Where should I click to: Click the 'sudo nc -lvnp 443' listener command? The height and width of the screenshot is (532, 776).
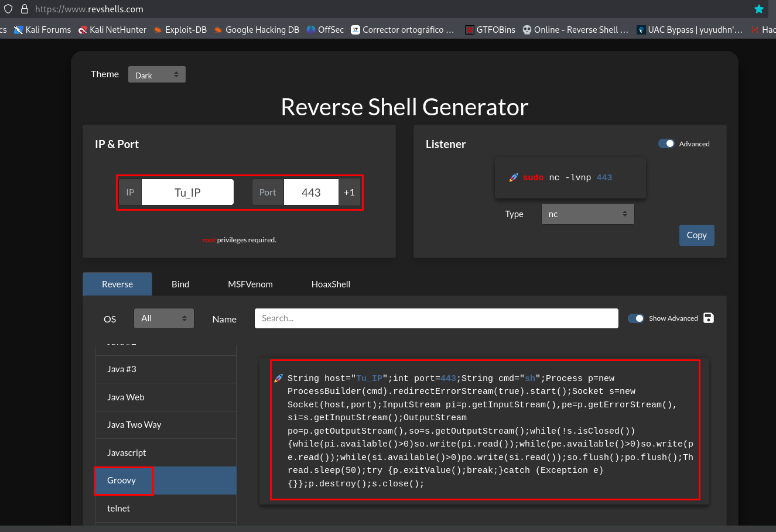568,177
